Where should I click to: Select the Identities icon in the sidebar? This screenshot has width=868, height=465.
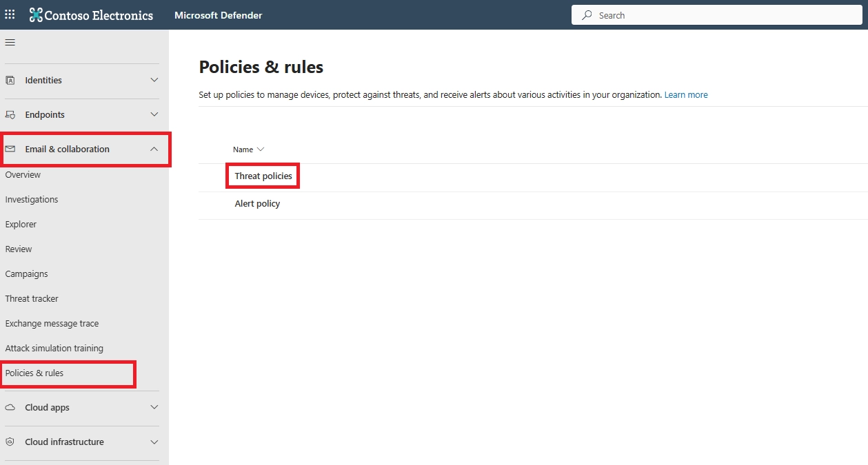point(10,81)
